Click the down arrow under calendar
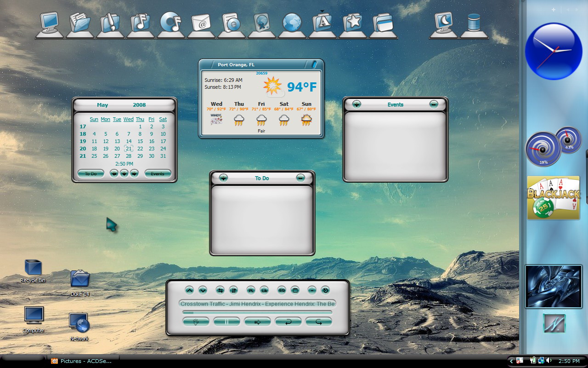588x368 pixels. click(124, 173)
